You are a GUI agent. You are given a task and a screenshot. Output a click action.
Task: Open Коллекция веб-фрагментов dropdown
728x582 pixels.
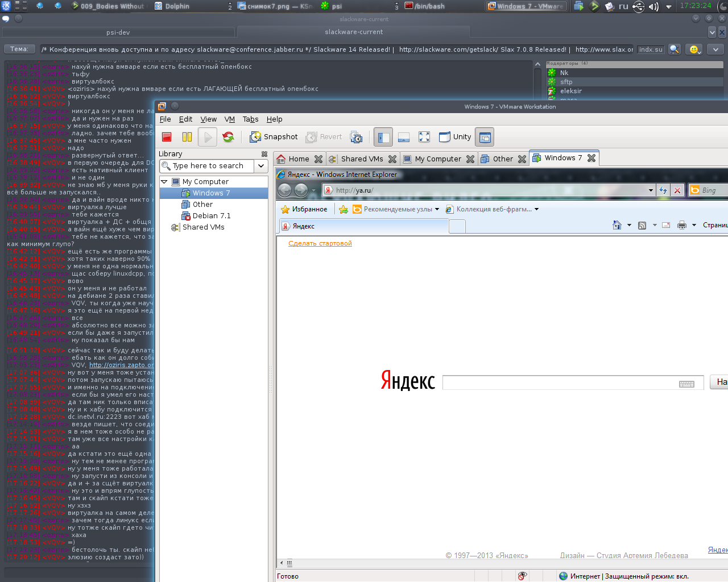pos(492,209)
